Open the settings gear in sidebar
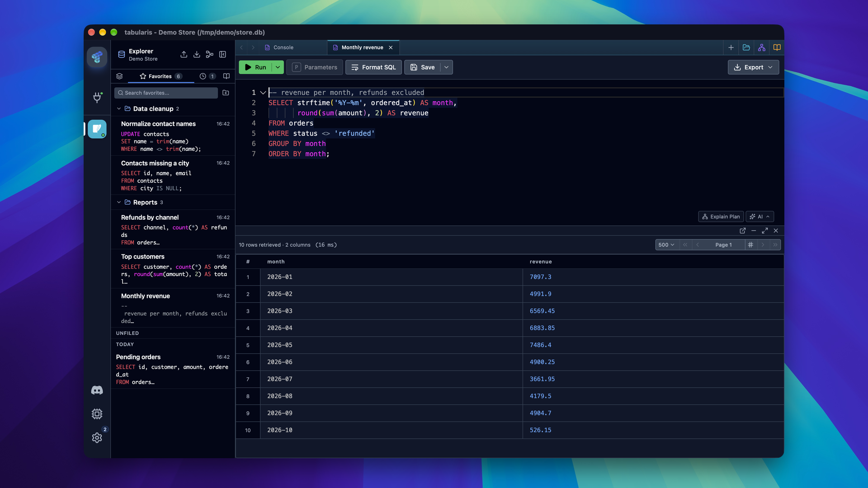This screenshot has height=488, width=868. (97, 437)
